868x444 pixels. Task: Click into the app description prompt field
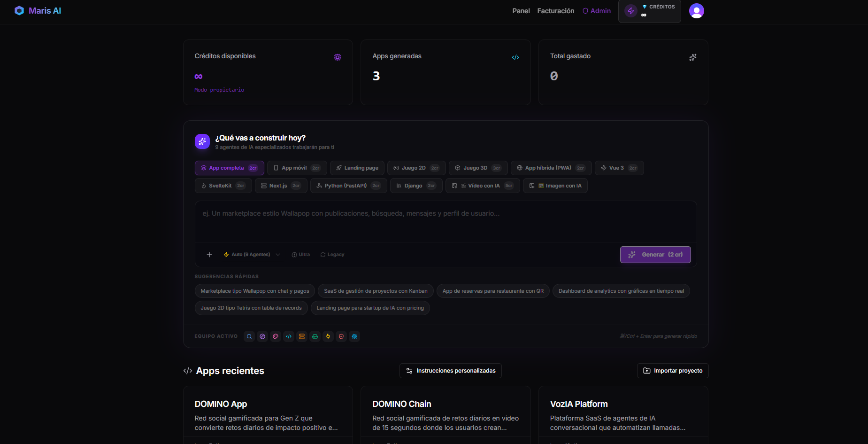tap(446, 222)
